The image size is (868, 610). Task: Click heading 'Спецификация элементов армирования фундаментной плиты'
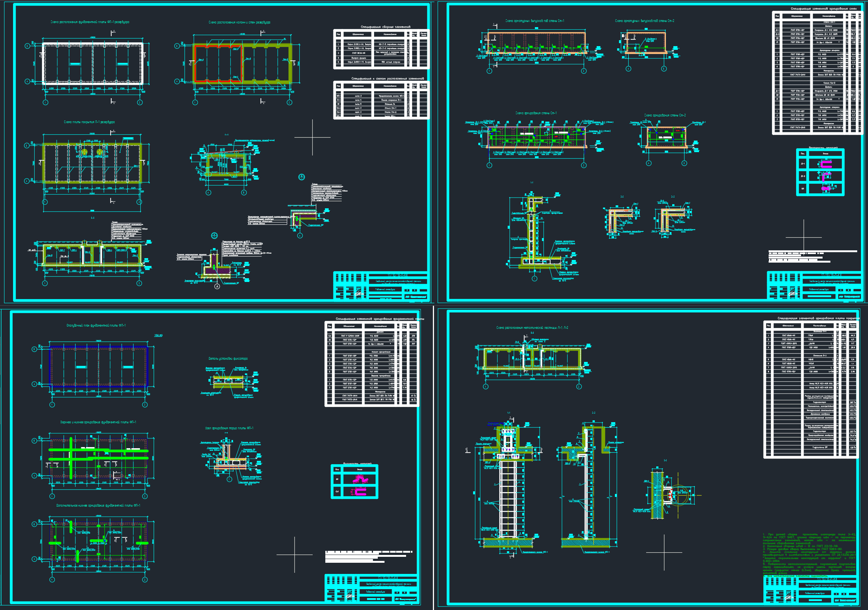coord(380,319)
